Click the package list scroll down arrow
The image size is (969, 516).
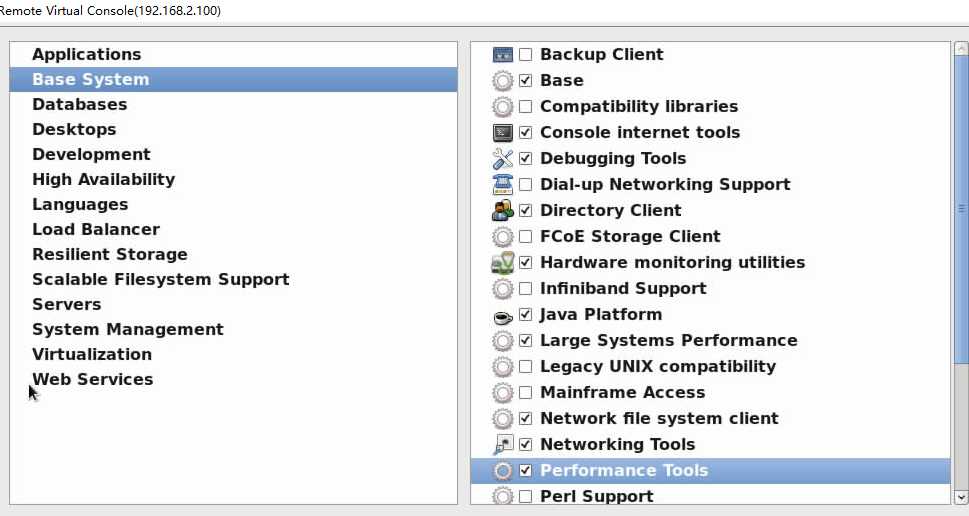click(x=961, y=496)
